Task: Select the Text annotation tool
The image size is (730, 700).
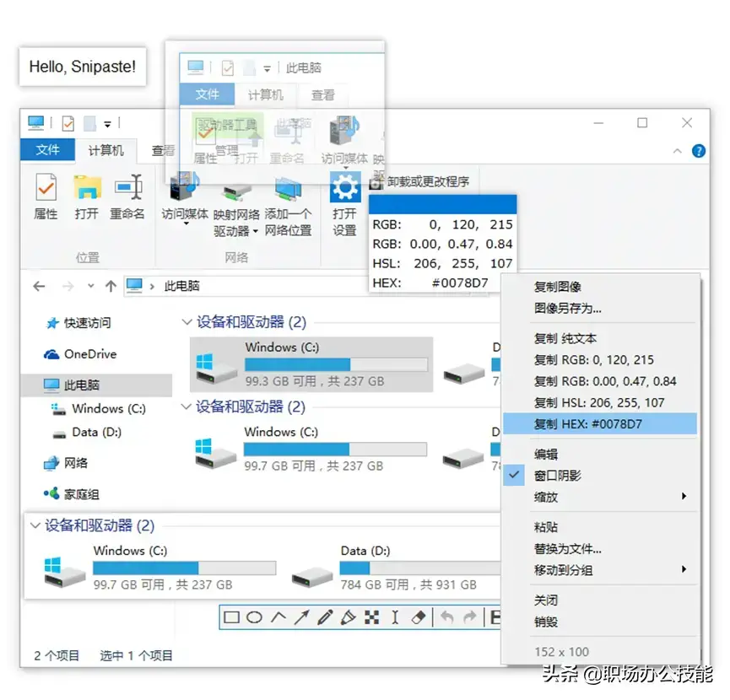Action: tap(393, 617)
